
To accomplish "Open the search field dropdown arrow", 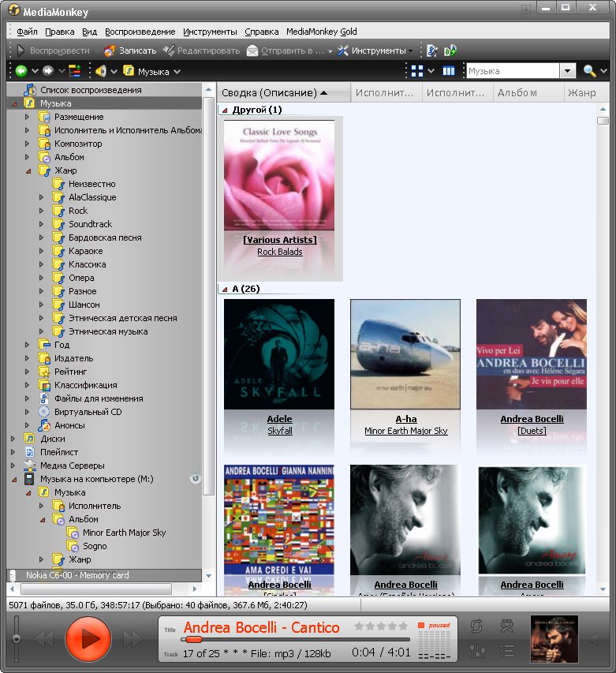I will pos(568,71).
